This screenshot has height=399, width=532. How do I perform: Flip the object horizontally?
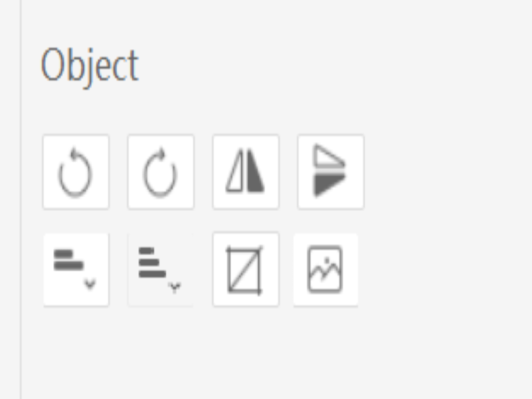click(x=246, y=172)
